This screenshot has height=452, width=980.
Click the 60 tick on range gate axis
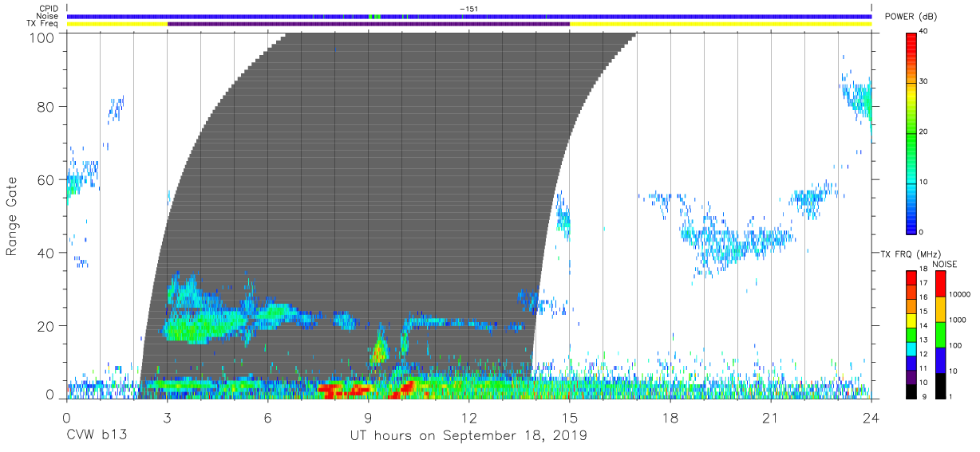[46, 179]
